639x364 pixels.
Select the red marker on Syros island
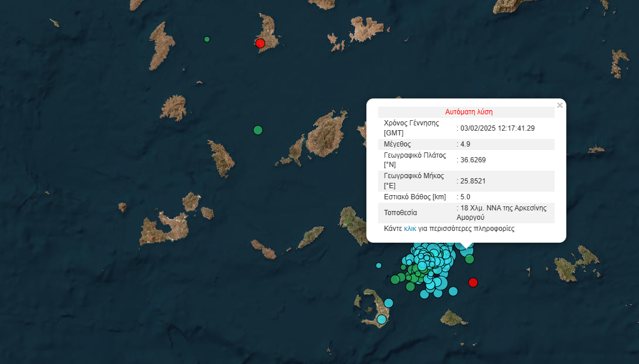(260, 43)
